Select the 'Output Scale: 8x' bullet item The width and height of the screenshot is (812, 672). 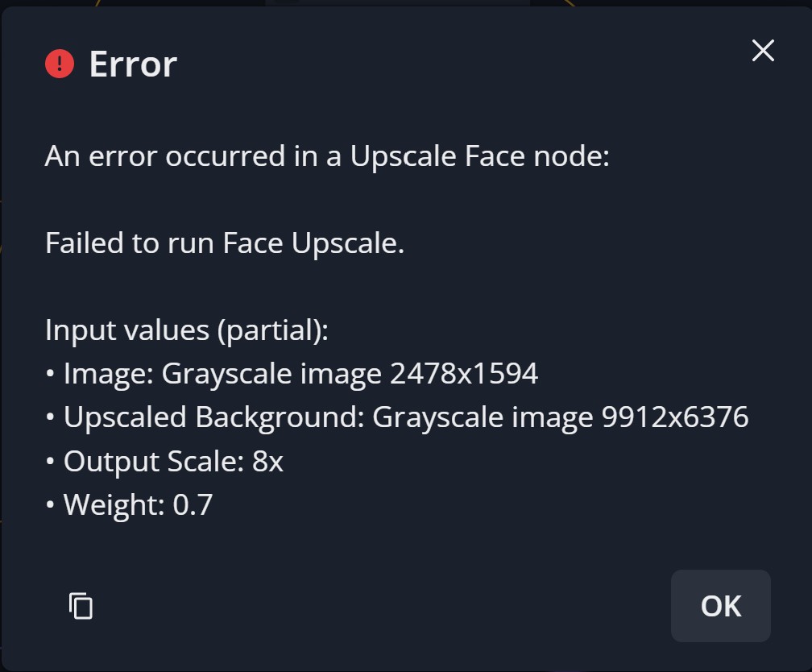173,461
